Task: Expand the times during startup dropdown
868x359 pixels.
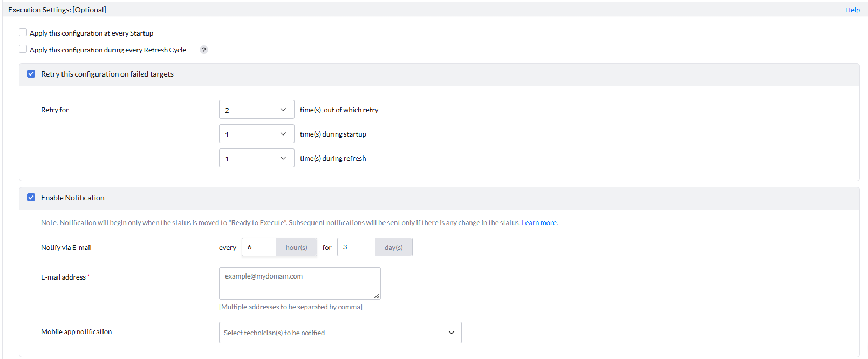Action: [256, 134]
